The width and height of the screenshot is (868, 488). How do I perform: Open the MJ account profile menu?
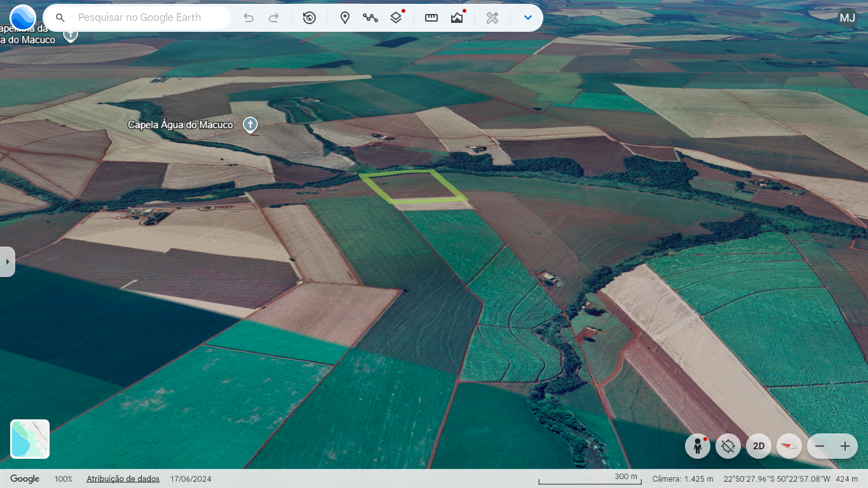coord(847,18)
